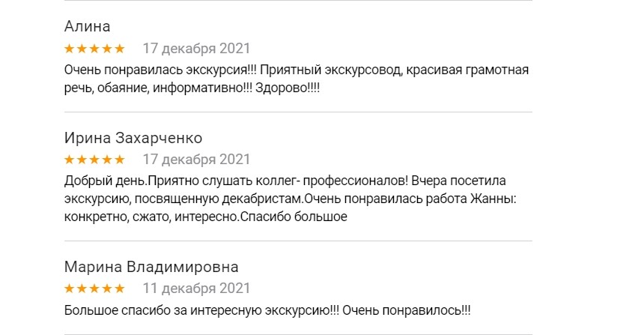Open Ирина Захарченко's reviewer profile name

click(133, 138)
